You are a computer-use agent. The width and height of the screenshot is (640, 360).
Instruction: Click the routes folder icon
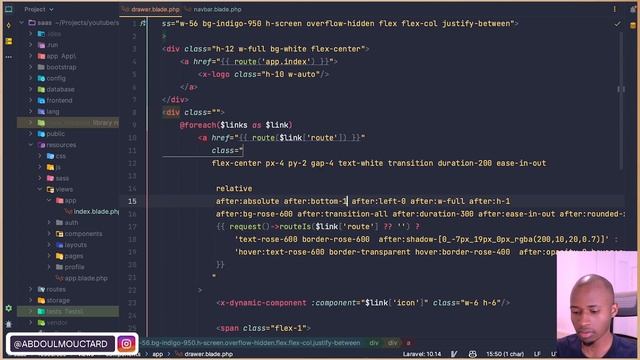[41, 289]
